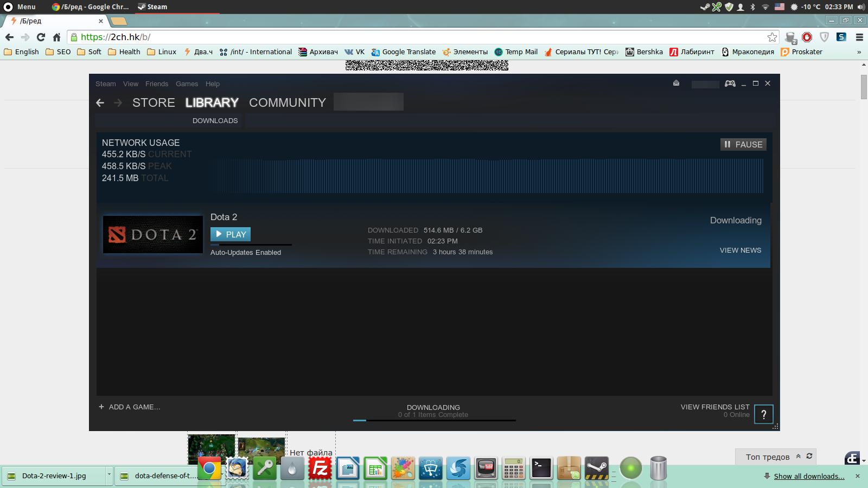This screenshot has width=868, height=488.
Task: Switch to the Steam taskbar window button
Action: point(176,7)
